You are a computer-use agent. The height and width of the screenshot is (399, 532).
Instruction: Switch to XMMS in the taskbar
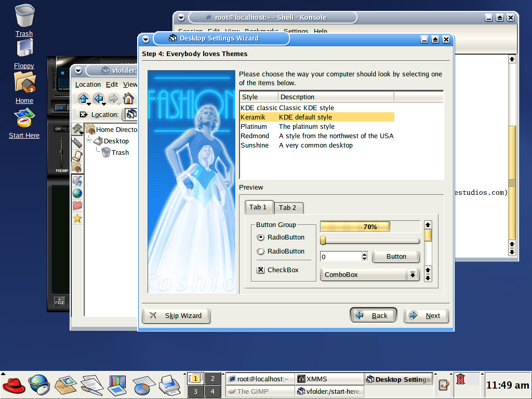pyautogui.click(x=329, y=379)
